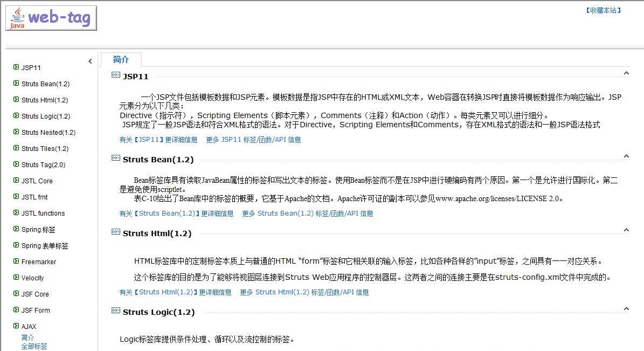Open 更多 JSP11 标签/函数/API 信息 link
Viewport: 644px width, 351px height.
253,140
